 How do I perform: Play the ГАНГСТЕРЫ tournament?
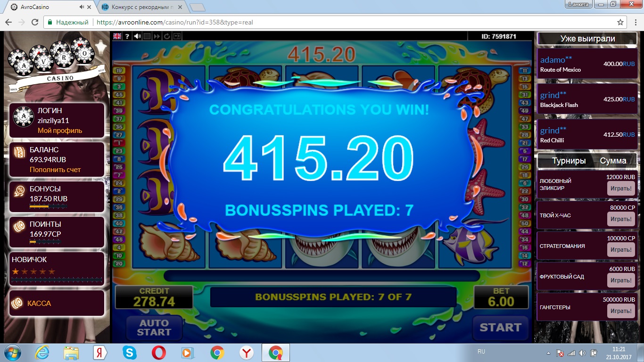[x=621, y=311]
